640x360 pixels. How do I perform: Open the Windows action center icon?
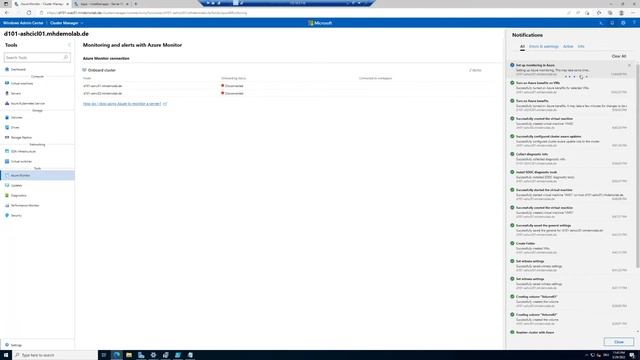pos(632,355)
